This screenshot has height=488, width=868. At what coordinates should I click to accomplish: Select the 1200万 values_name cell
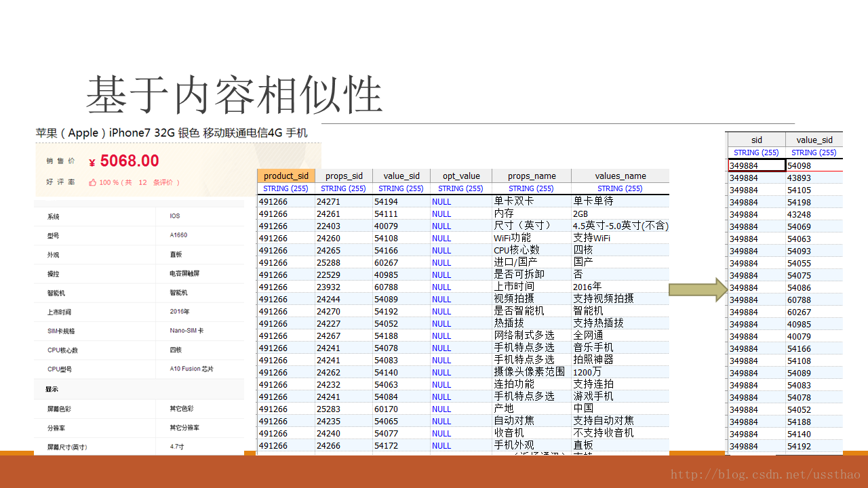620,372
